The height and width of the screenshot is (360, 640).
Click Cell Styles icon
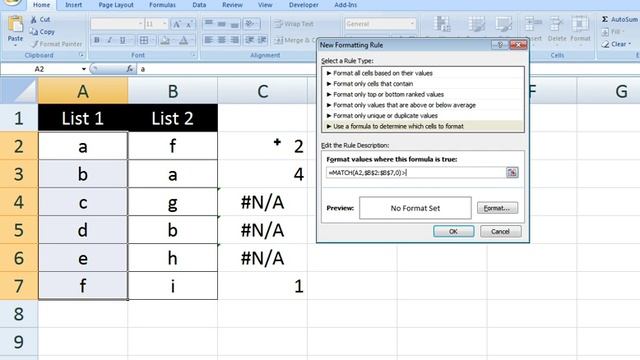click(x=504, y=24)
